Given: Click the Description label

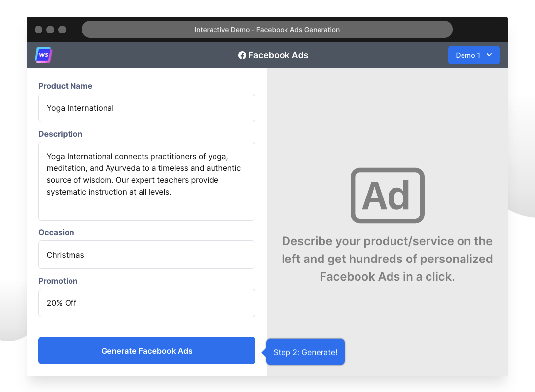Looking at the screenshot, I should (60, 134).
